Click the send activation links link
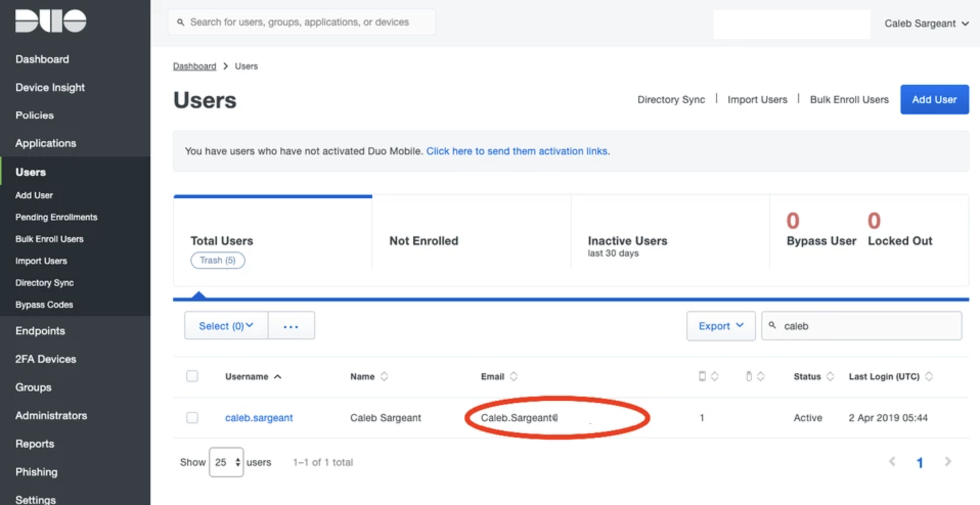Screen dimensions: 980x505 (x=517, y=151)
